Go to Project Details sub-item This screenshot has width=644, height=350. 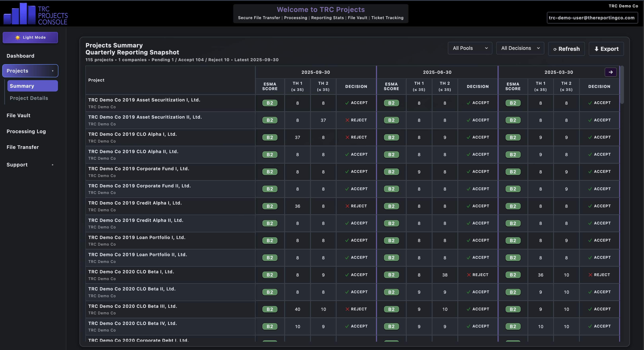coord(29,98)
